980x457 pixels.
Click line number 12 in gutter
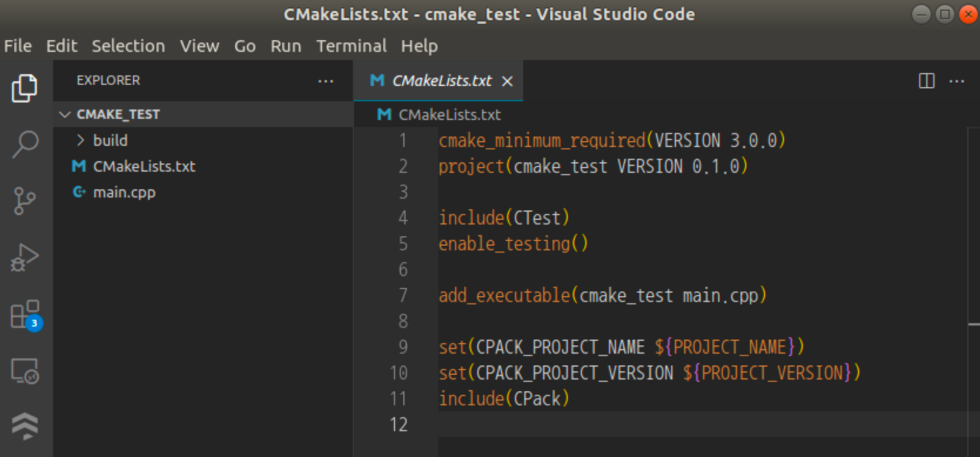click(x=399, y=424)
